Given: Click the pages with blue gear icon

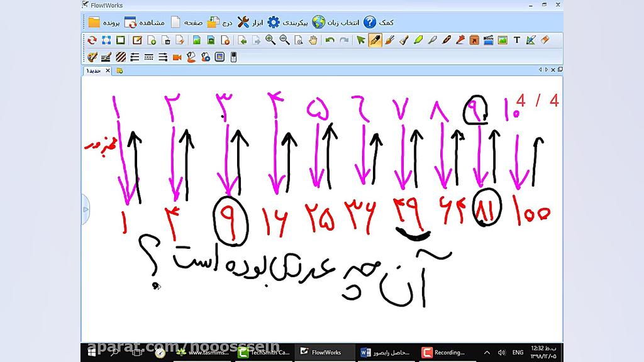Looking at the screenshot, I should [x=206, y=57].
